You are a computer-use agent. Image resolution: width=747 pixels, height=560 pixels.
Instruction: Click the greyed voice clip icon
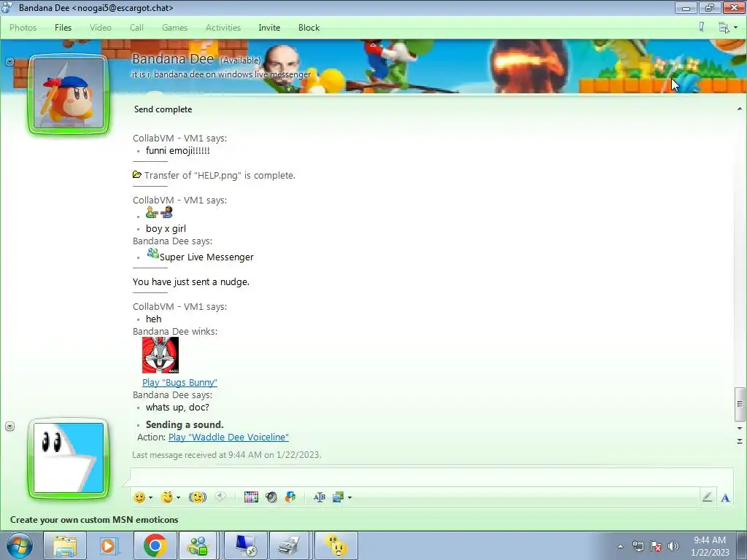220,497
